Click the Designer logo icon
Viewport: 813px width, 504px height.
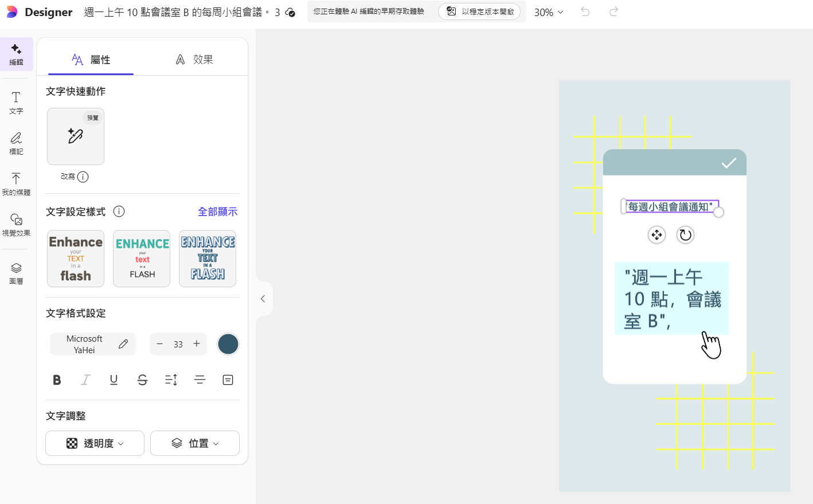coord(12,12)
